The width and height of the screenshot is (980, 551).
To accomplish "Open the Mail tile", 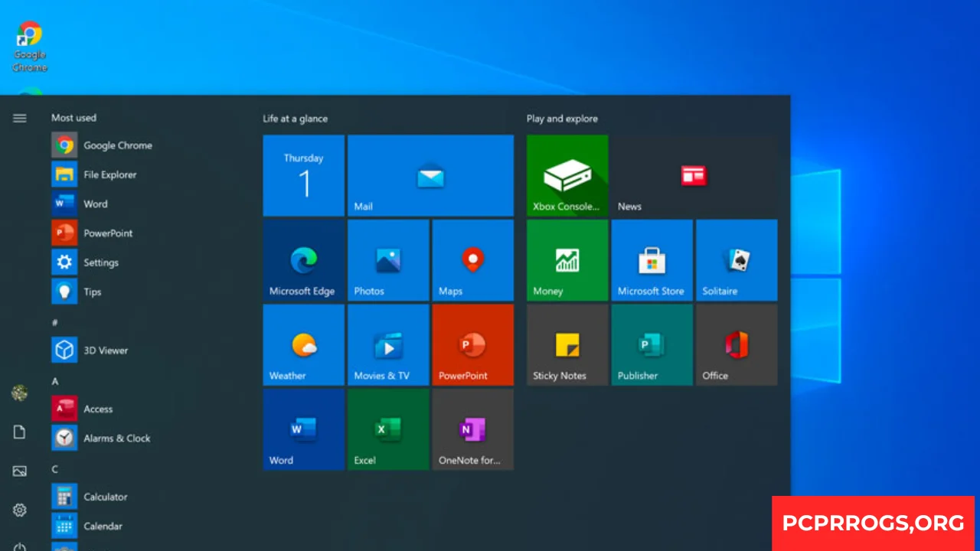I will [431, 175].
